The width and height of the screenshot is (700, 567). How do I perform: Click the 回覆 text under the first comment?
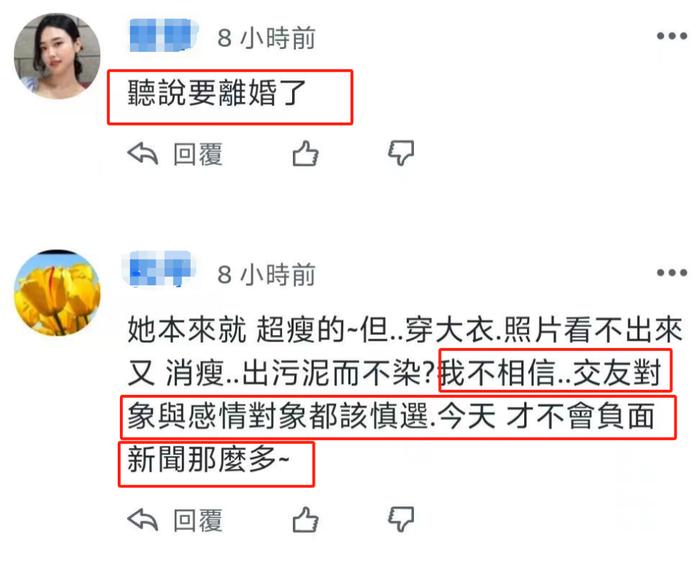pos(198,154)
